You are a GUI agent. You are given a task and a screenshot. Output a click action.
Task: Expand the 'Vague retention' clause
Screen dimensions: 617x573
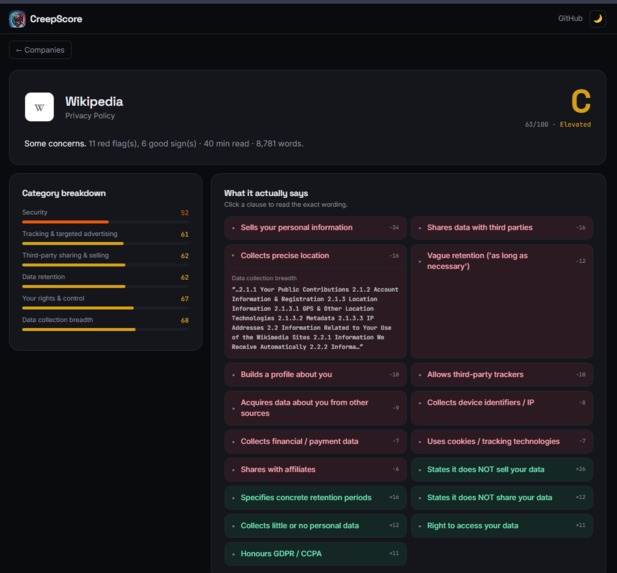[x=502, y=261]
